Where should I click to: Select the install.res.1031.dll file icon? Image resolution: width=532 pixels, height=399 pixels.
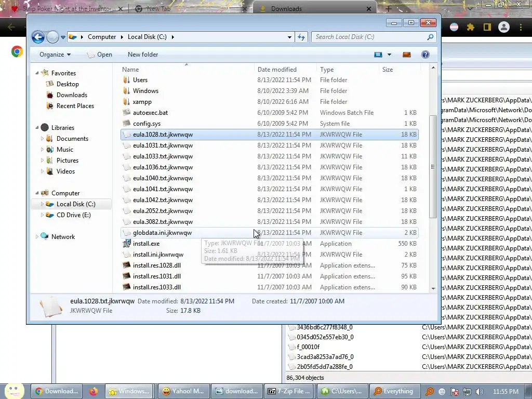127,276
